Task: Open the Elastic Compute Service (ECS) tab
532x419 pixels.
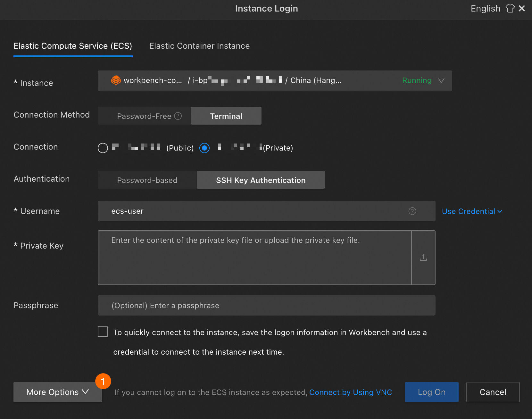Action: (73, 46)
